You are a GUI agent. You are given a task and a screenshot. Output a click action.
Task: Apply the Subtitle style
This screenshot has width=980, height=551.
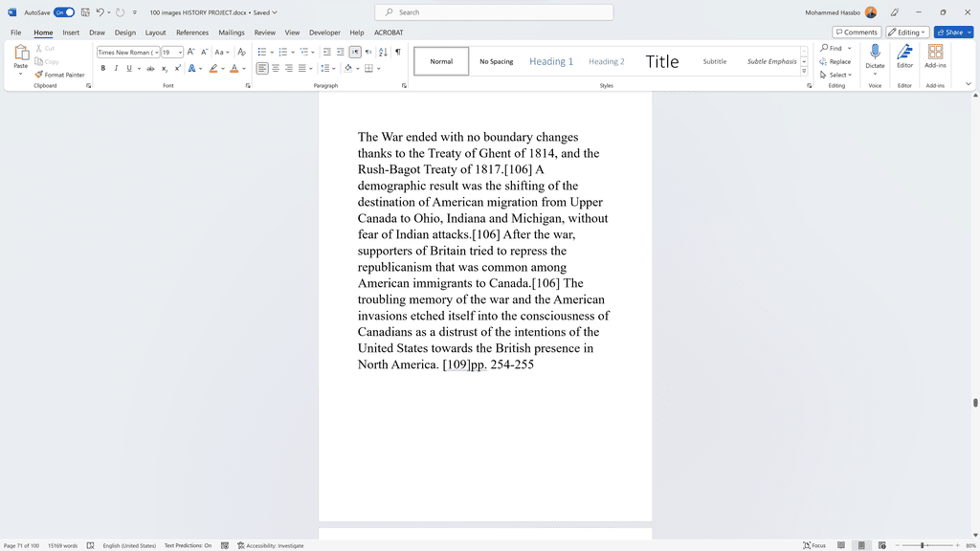pos(714,61)
